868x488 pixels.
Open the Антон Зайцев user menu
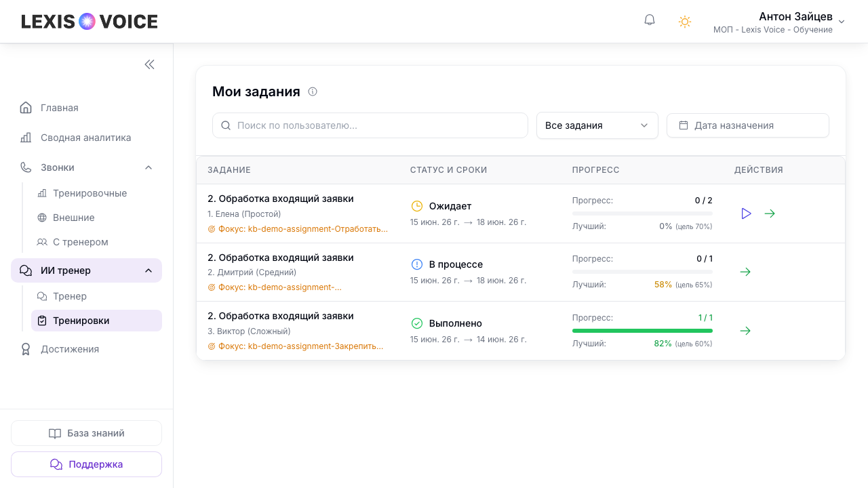pyautogui.click(x=779, y=22)
